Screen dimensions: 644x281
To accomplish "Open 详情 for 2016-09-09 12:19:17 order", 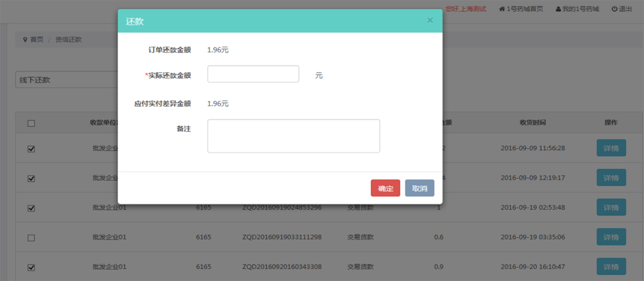I will tap(611, 178).
